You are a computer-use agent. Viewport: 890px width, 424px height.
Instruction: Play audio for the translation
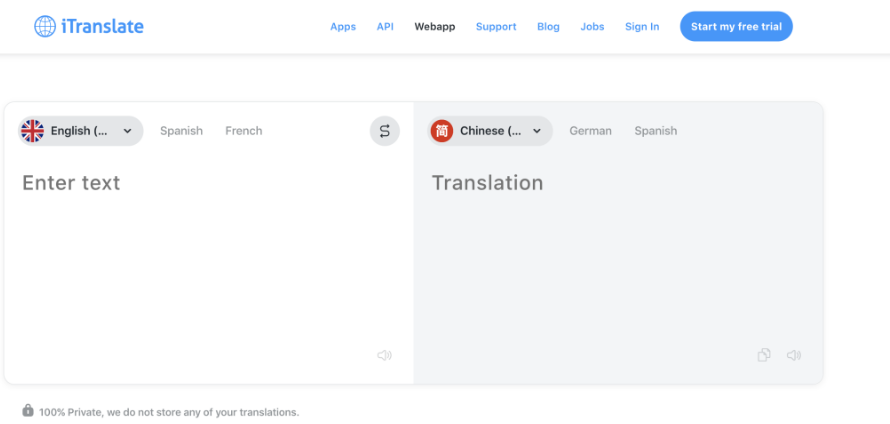794,355
